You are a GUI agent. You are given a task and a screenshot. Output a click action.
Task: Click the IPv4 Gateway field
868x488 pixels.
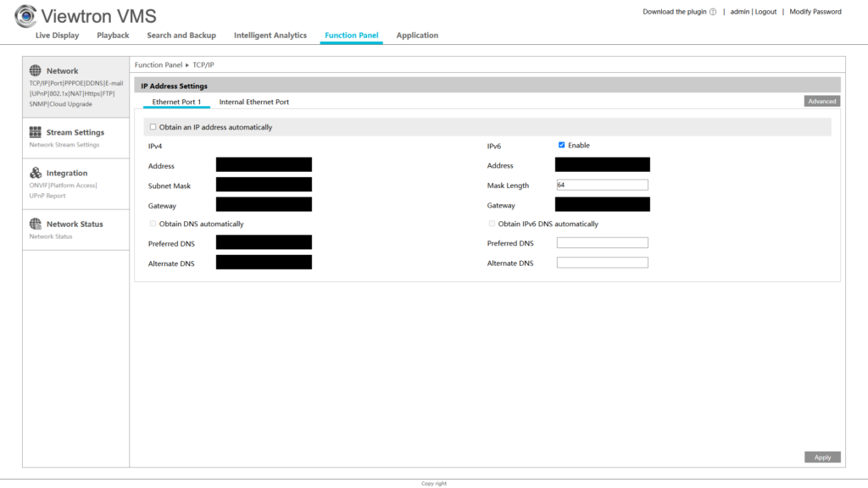[x=264, y=204]
